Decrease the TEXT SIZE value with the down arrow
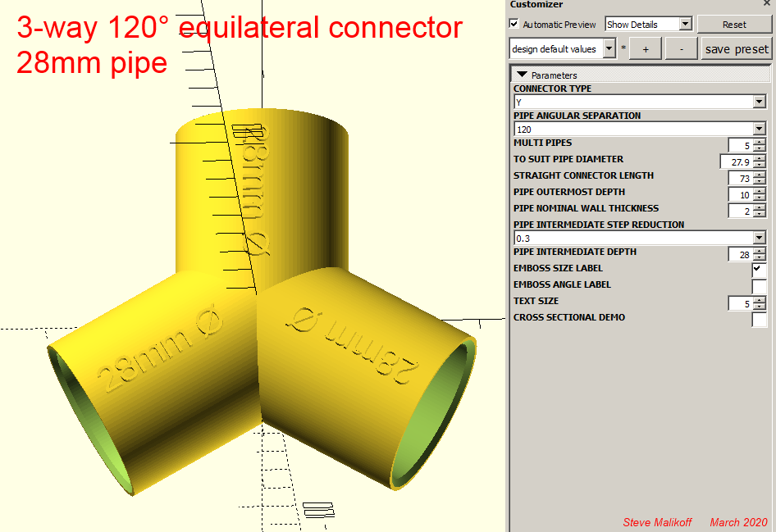Image resolution: width=776 pixels, height=532 pixels. point(760,307)
